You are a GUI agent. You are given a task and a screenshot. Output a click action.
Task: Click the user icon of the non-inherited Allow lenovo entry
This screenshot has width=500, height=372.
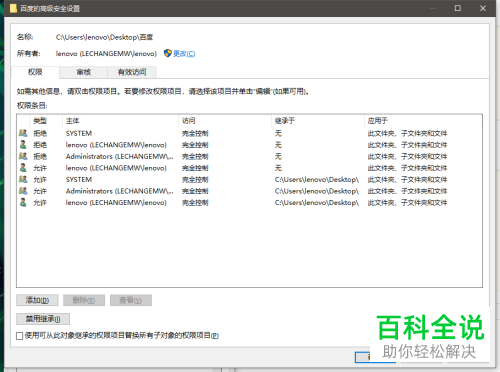click(x=23, y=168)
